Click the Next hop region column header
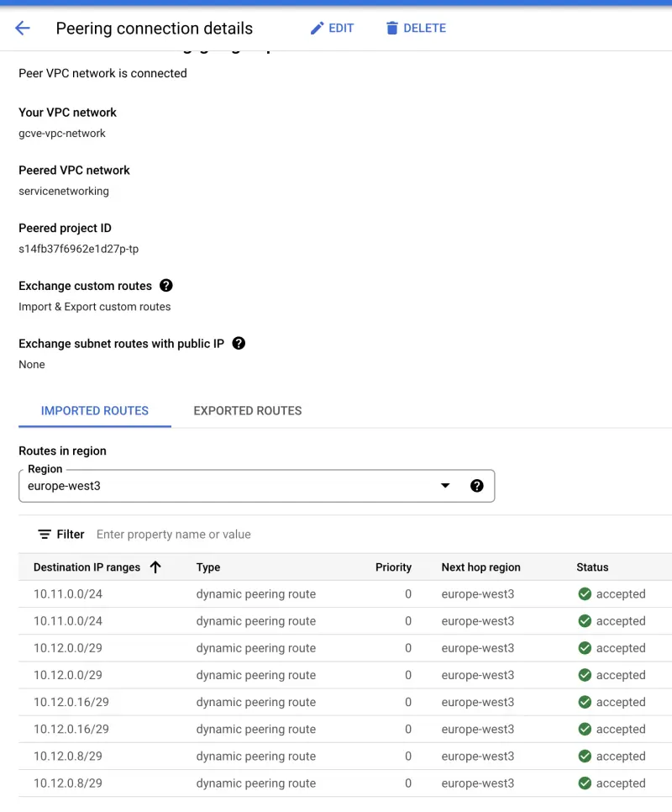The width and height of the screenshot is (672, 812). (480, 567)
